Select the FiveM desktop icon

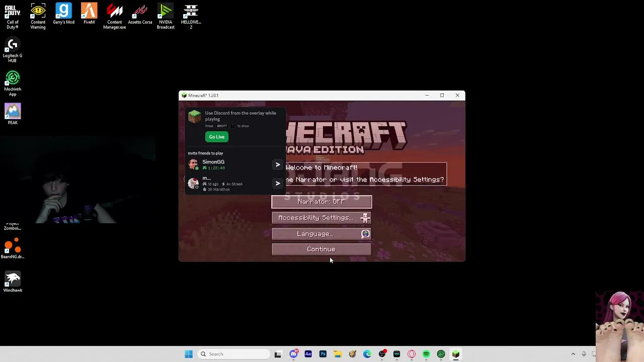(89, 14)
